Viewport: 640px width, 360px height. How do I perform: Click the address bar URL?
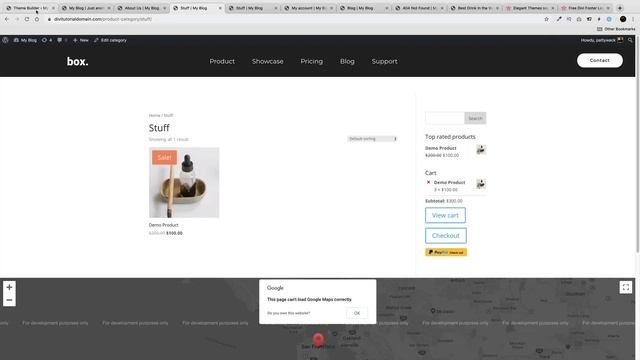[103, 19]
